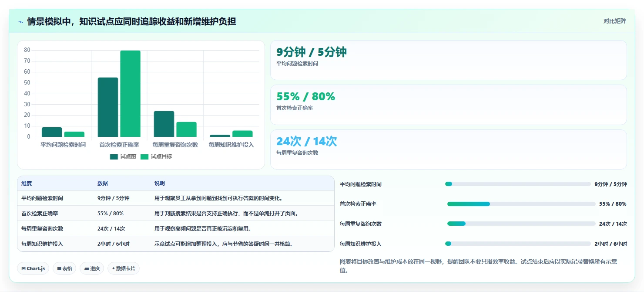
Task: Click the progress value 2小时 / 6小时
Action: 610,244
